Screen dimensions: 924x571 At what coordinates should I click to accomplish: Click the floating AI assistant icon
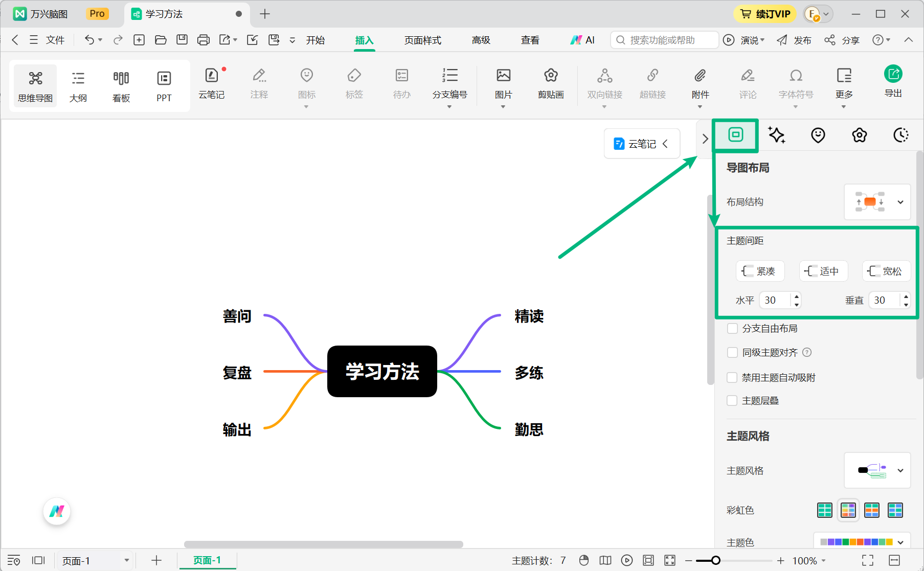point(57,511)
